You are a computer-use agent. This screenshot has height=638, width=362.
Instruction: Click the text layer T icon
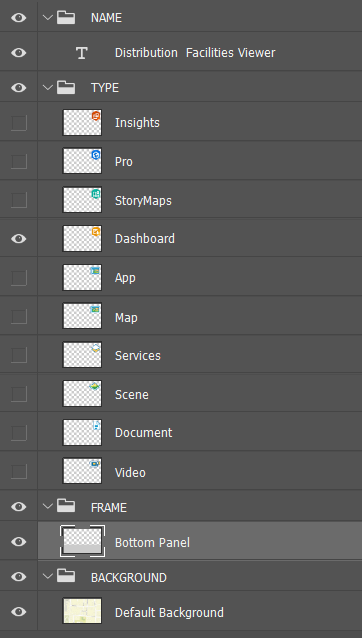[x=82, y=52]
